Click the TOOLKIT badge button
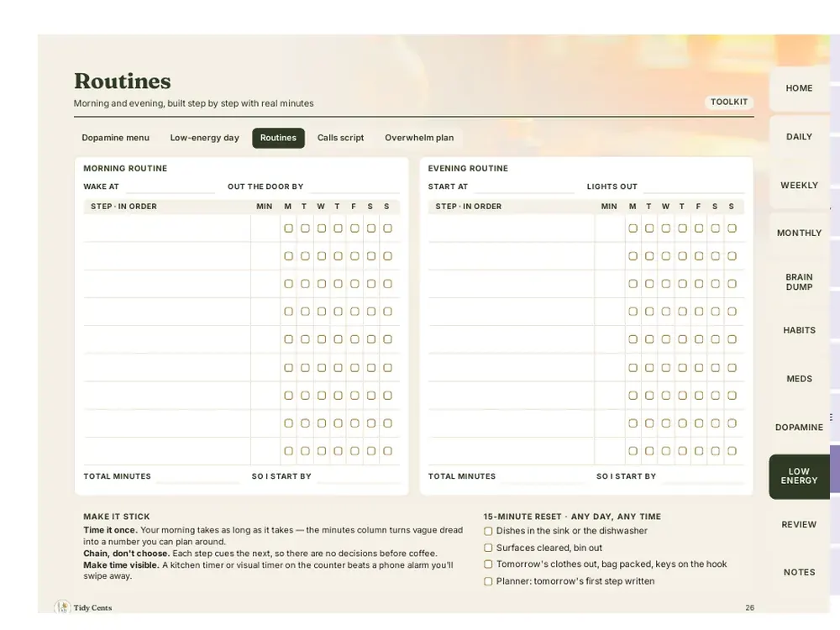Image resolution: width=840 pixels, height=630 pixels. coord(729,102)
